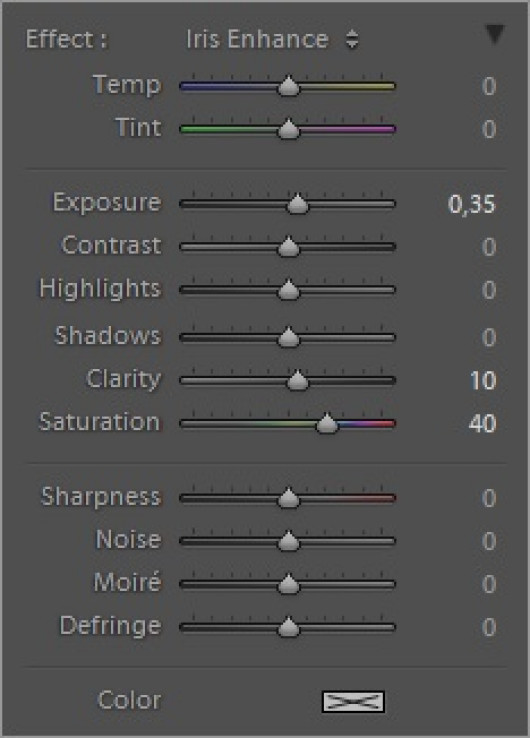This screenshot has width=530, height=738.
Task: Click the Defringe slider handle
Action: [x=289, y=627]
